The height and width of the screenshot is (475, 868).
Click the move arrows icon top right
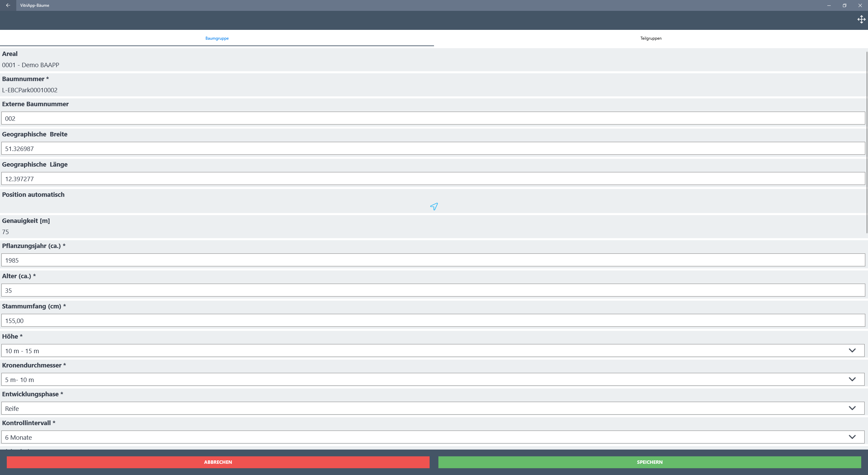[x=861, y=19]
